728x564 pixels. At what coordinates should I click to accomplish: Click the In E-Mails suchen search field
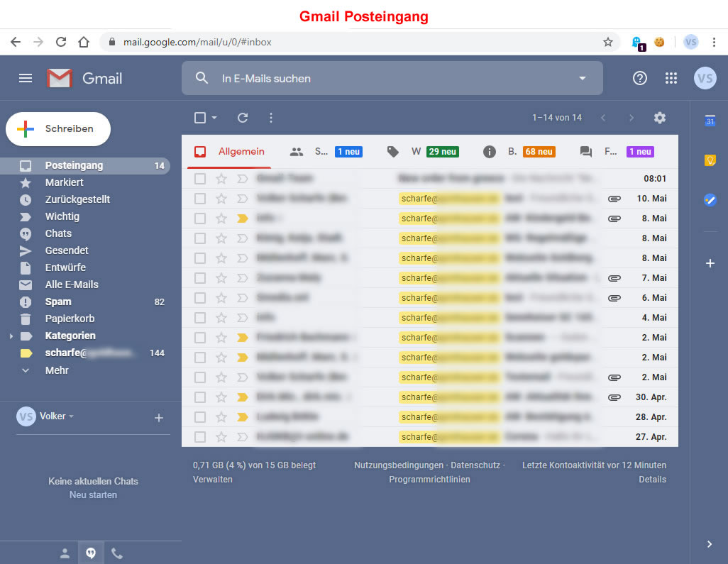[392, 78]
